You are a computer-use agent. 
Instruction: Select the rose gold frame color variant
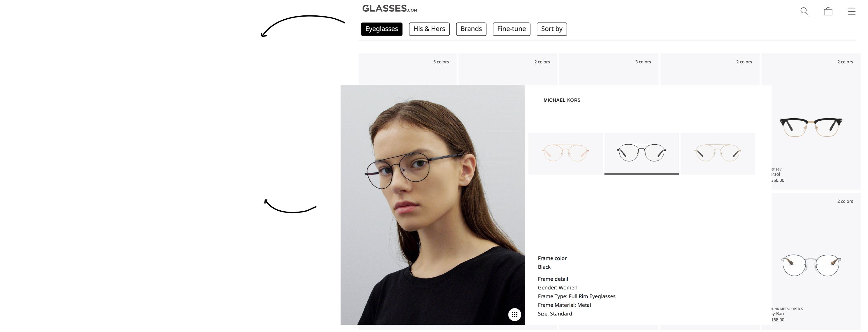565,154
